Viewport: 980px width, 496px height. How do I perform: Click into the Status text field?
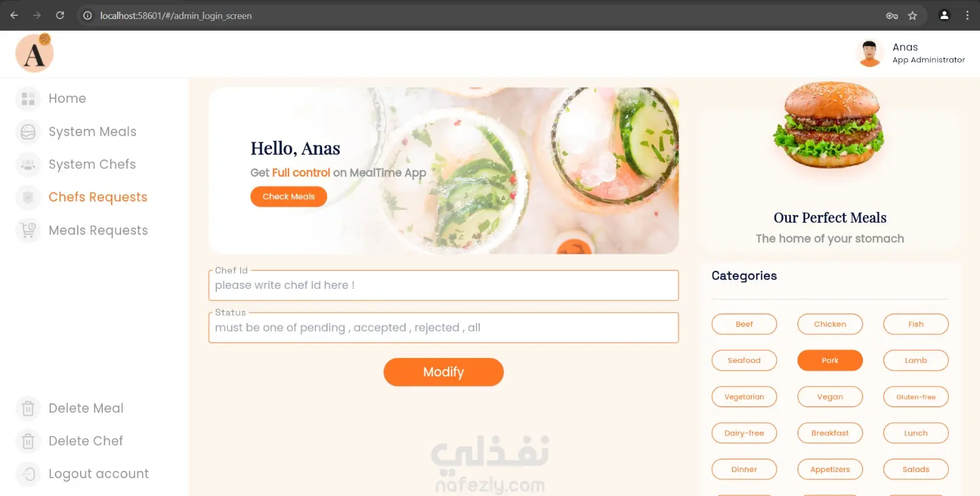click(x=443, y=328)
